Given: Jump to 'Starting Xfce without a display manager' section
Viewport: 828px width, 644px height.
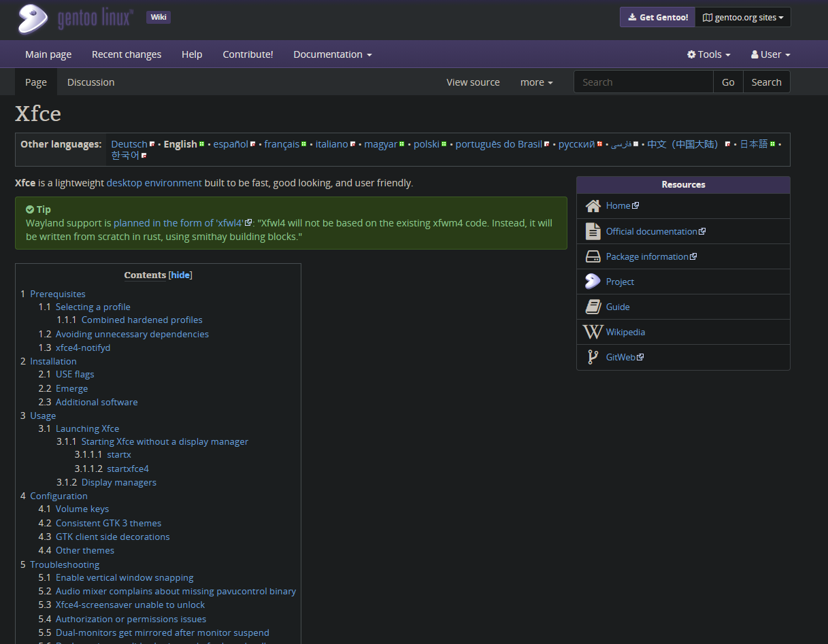Looking at the screenshot, I should (x=165, y=442).
